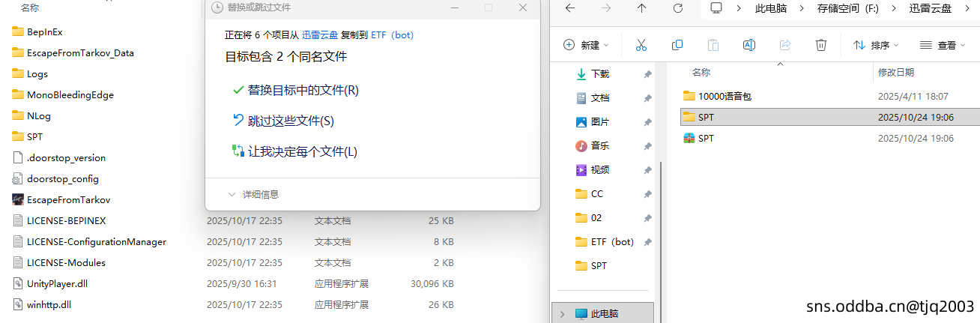Navigate back with the left arrow
Image resolution: width=980 pixels, height=323 pixels.
[569, 8]
